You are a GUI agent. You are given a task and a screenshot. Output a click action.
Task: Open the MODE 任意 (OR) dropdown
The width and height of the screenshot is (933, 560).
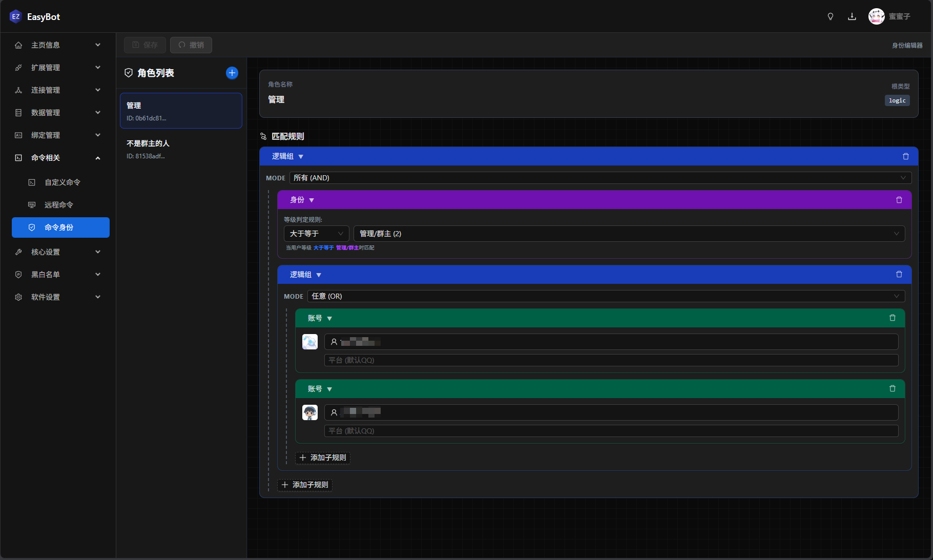(606, 296)
